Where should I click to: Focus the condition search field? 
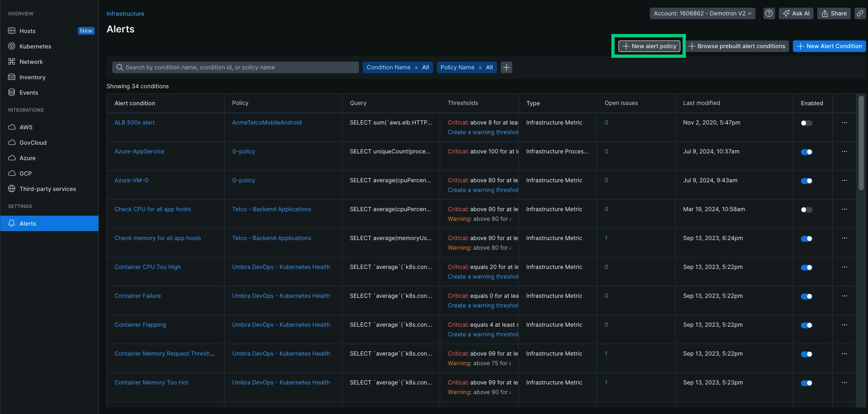coord(236,67)
